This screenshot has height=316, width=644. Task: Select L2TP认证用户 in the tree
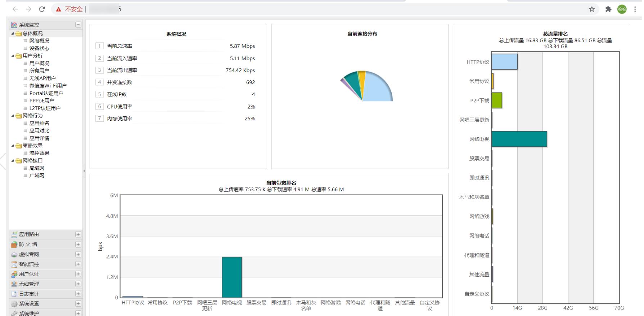(x=45, y=108)
